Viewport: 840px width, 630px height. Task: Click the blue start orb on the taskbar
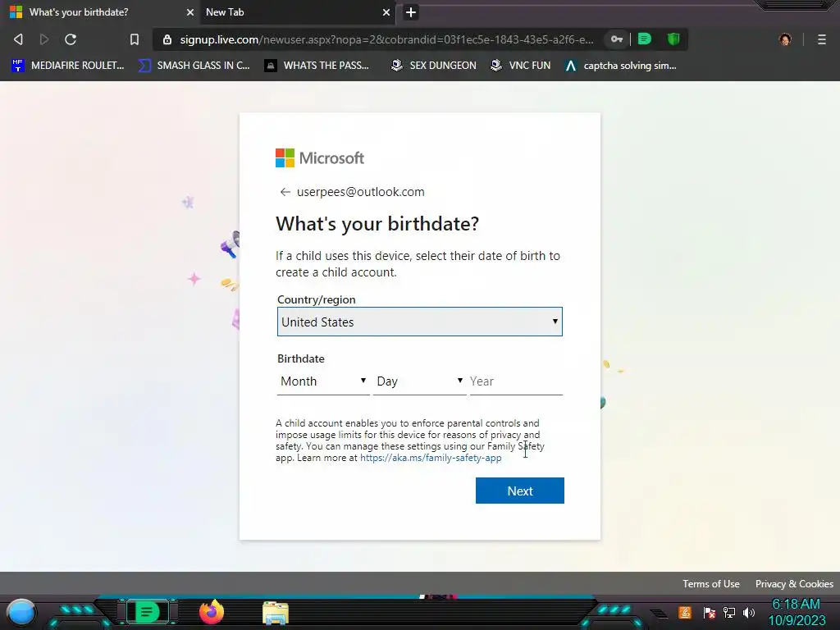(21, 613)
